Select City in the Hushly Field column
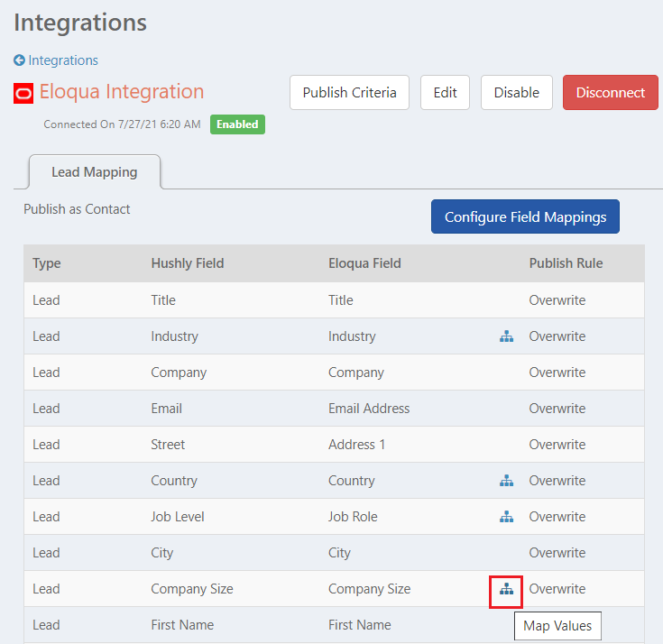The width and height of the screenshot is (663, 644). [x=162, y=553]
